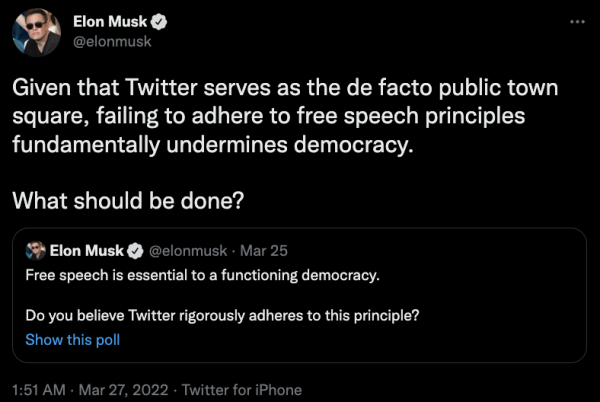The image size is (600, 402).
Task: Click the 1:51 AM timestamp
Action: [x=39, y=390]
